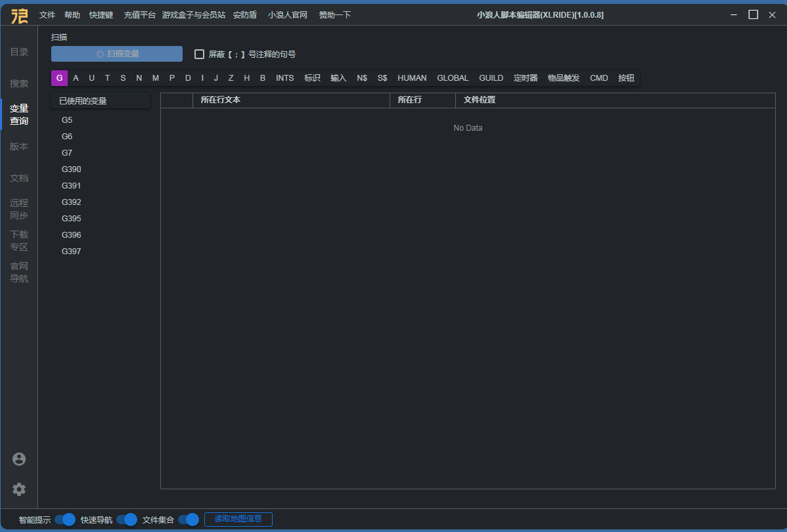Select variable G390 in the list
Image resolution: width=787 pixels, height=532 pixels.
click(x=72, y=169)
